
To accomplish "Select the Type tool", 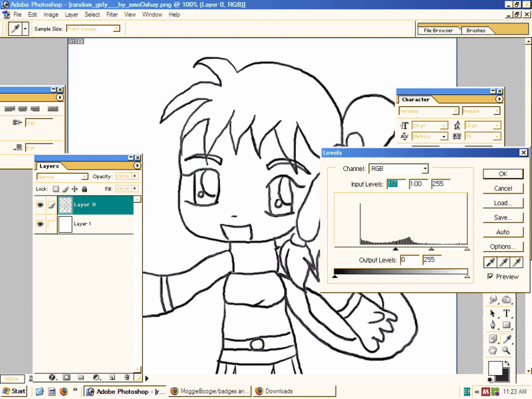I will click(x=506, y=313).
